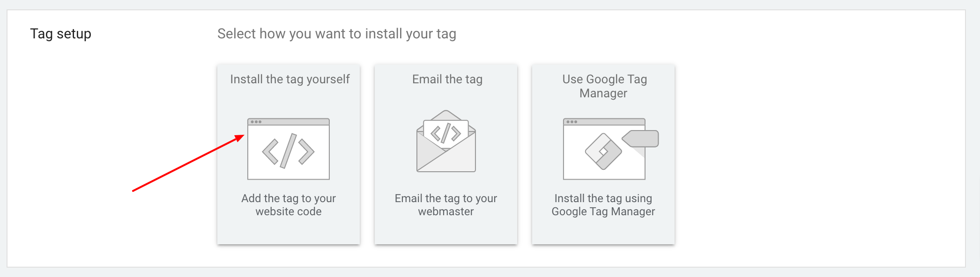Screen dimensions: 980x277
Task: Click three dots on the code window icon
Action: click(256, 122)
